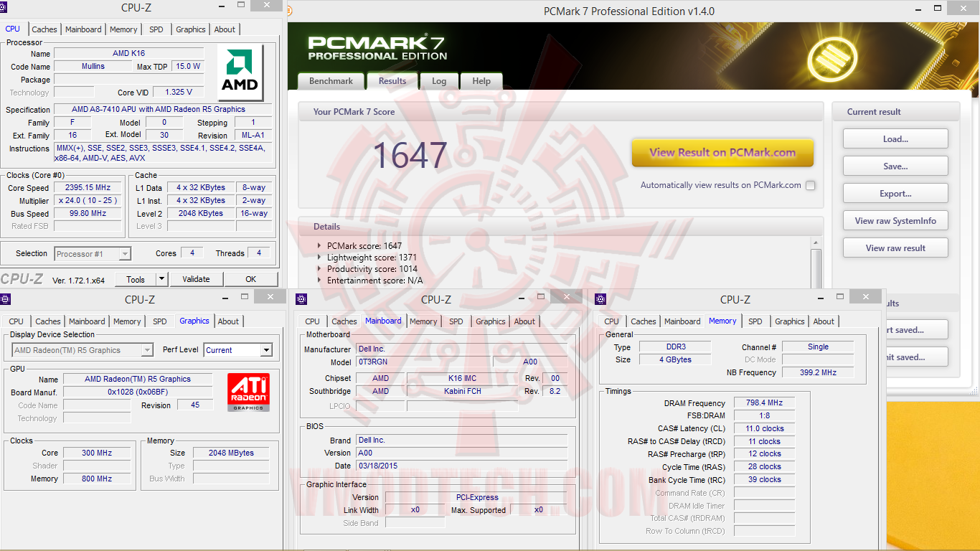Click the CPU-Z title bar icon of the Memory window
The image size is (980, 551).
click(600, 299)
